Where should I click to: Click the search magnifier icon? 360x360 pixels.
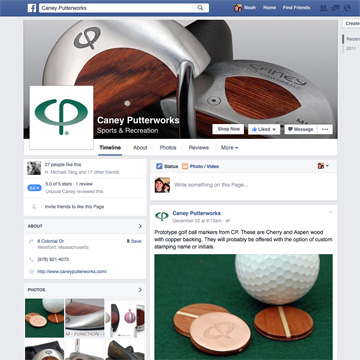(x=200, y=8)
